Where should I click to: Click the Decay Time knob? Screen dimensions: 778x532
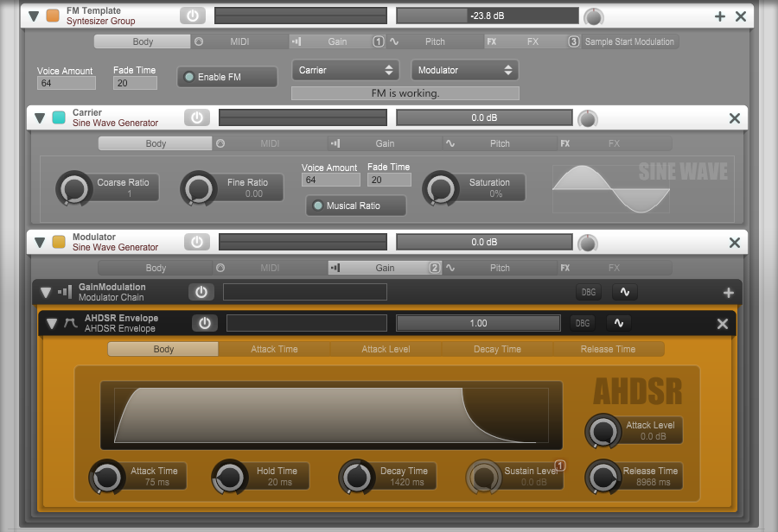tap(356, 477)
